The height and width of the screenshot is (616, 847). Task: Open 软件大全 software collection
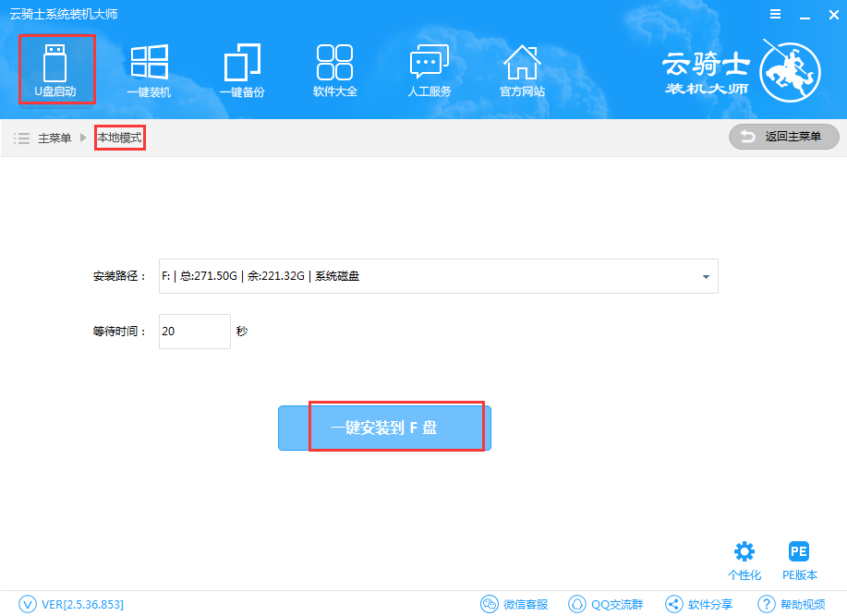335,71
